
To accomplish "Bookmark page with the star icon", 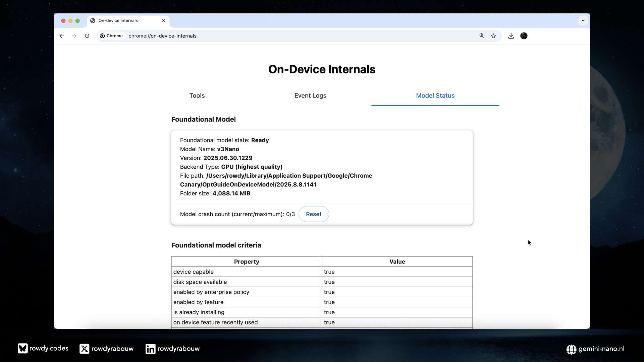I will (x=493, y=36).
